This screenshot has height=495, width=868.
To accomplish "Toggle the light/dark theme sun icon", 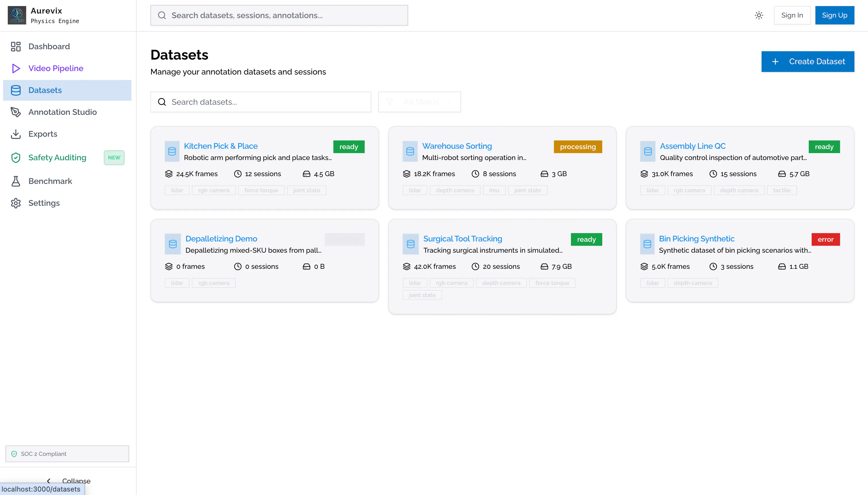I will [x=759, y=15].
